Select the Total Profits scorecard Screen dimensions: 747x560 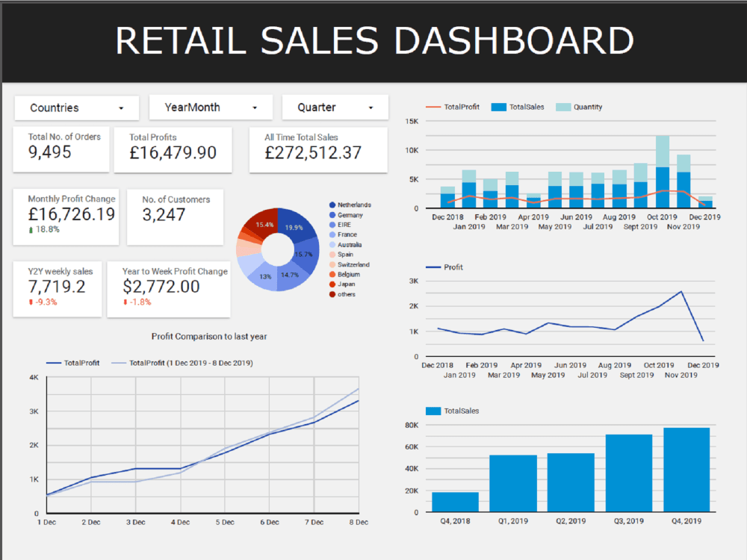[173, 149]
